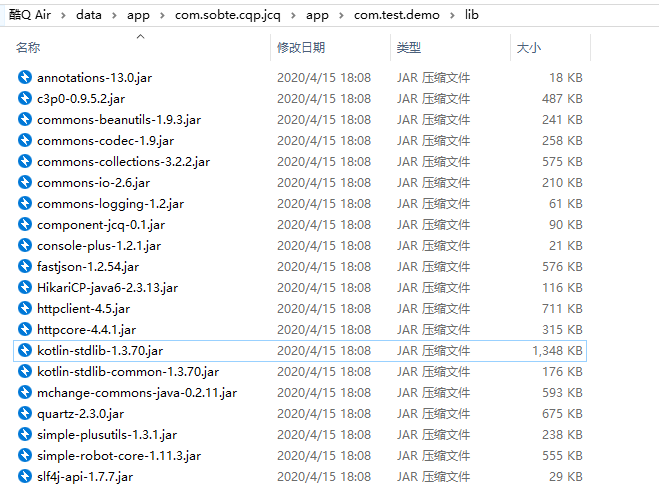Select file name httpclient-4.5.jar
This screenshot has width=659, height=502.
pyautogui.click(x=84, y=309)
